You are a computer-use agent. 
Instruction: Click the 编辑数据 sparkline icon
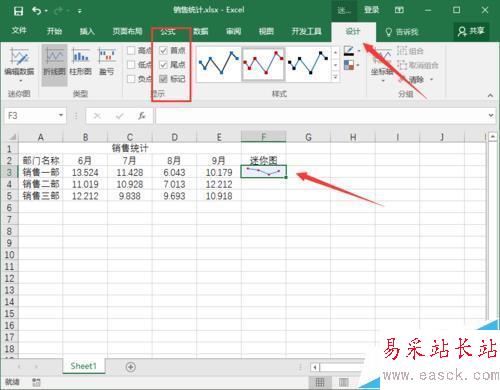tap(19, 57)
